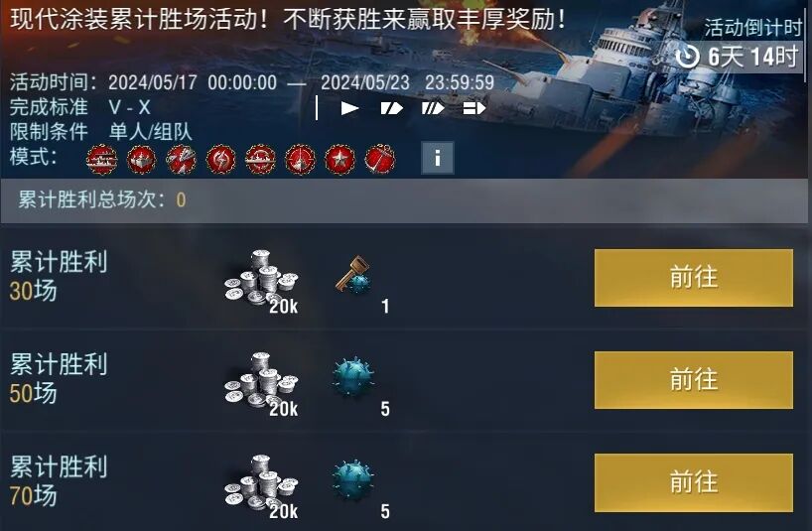This screenshot has width=812, height=531.
Task: Tap the teal mine reward in 70 wins row
Action: click(352, 479)
